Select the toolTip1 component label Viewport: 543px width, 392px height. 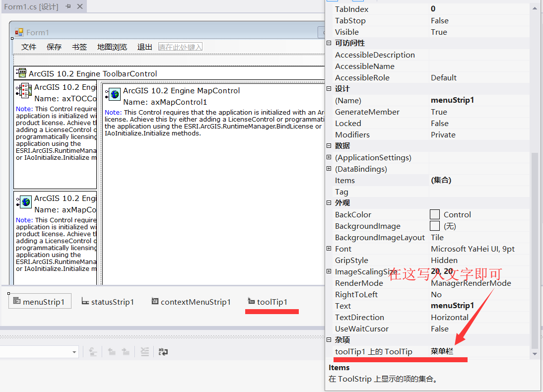pyautogui.click(x=272, y=302)
